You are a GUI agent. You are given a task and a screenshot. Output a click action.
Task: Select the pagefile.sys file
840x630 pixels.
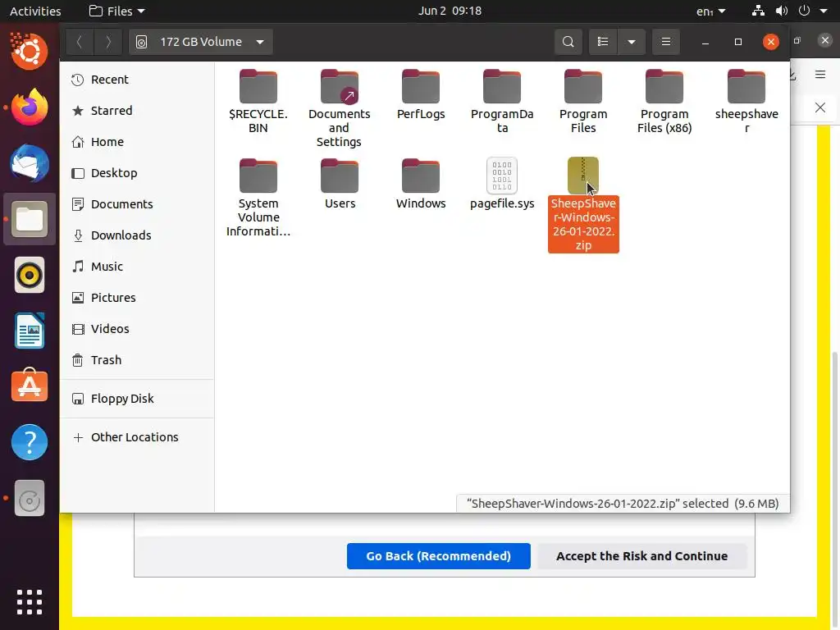click(502, 184)
